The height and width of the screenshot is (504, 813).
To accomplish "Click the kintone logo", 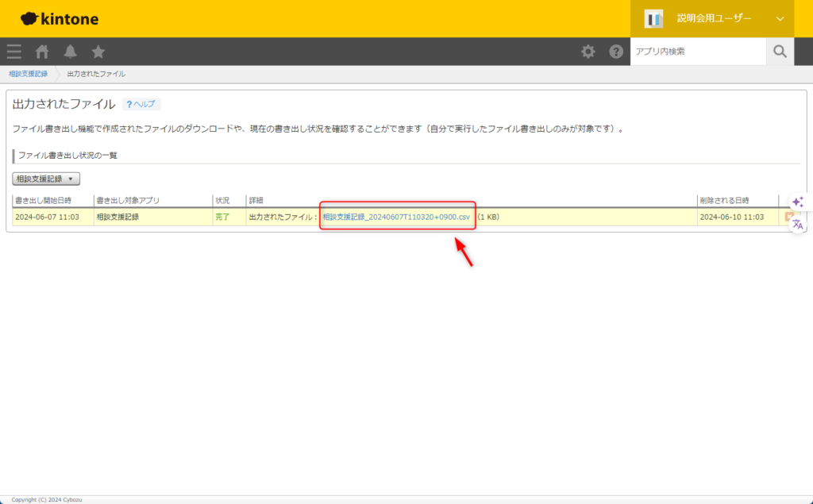I will tap(60, 18).
